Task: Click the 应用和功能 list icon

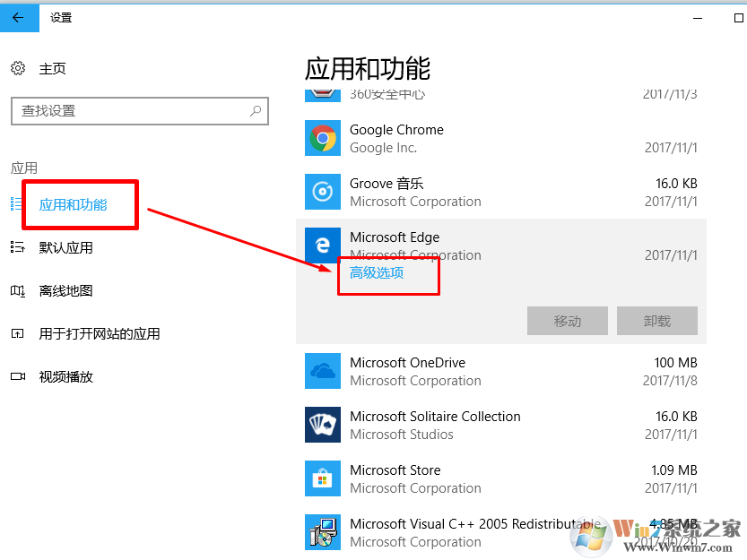Action: (x=16, y=204)
